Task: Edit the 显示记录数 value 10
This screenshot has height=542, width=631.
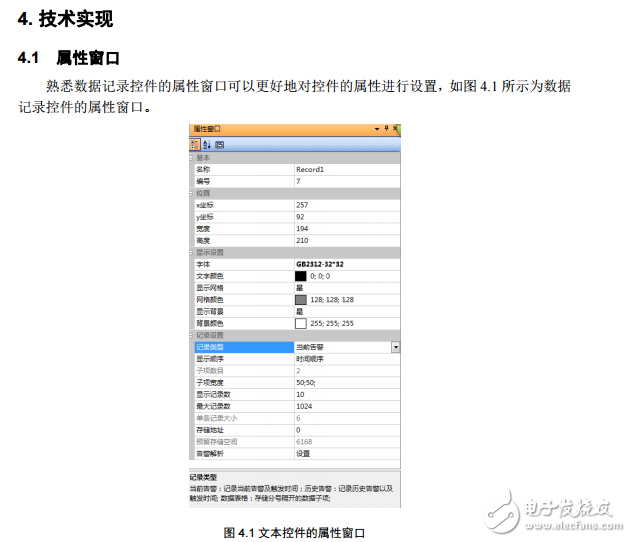Action: [300, 394]
